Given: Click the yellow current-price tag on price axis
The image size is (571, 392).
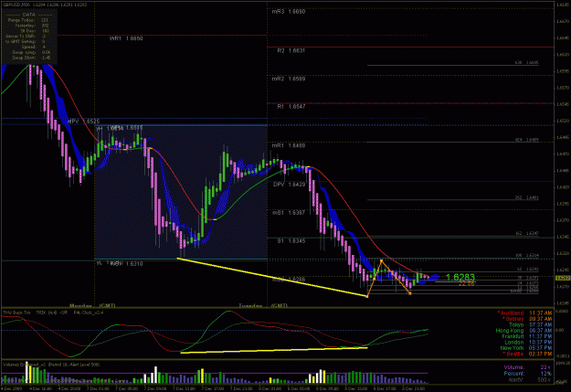Looking at the screenshot, I should click(563, 278).
